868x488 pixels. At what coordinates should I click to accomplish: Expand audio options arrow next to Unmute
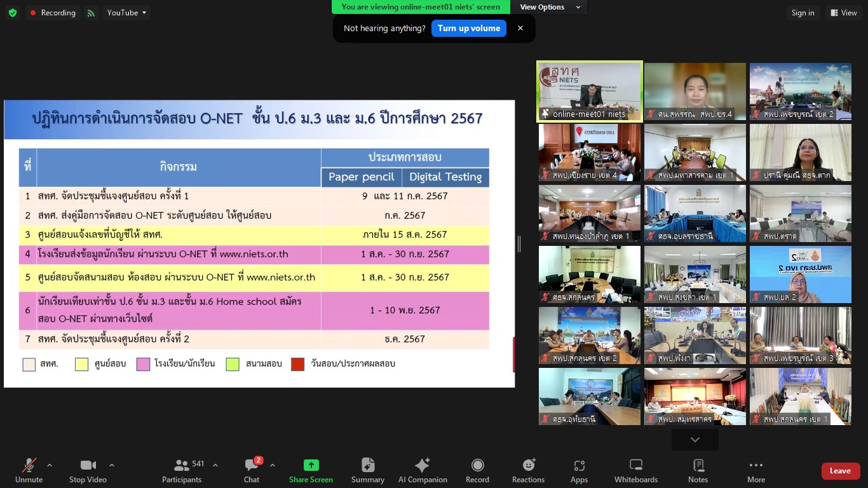point(50,465)
